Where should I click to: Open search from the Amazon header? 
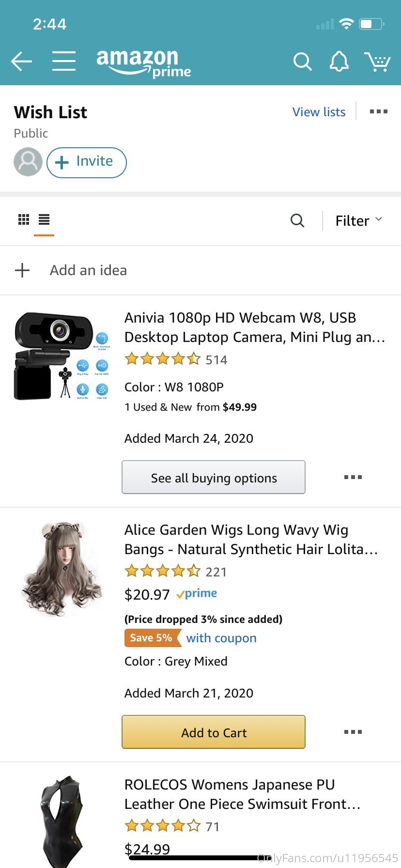click(302, 62)
